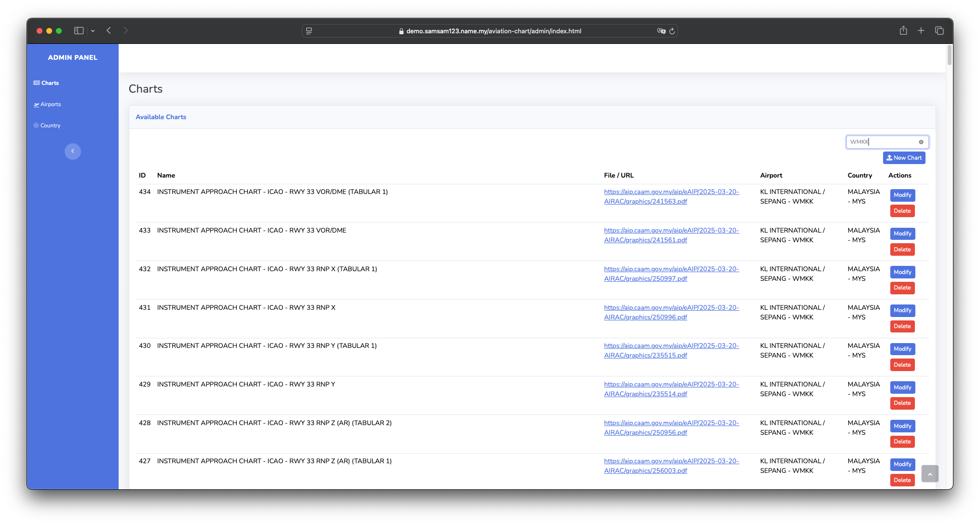The image size is (980, 525).
Task: Delete chart 428 RNP Z (AR) (TABULAR 2)
Action: [902, 442]
